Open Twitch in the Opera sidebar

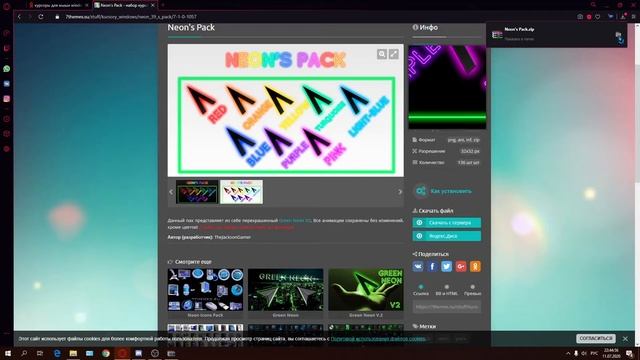click(7, 48)
